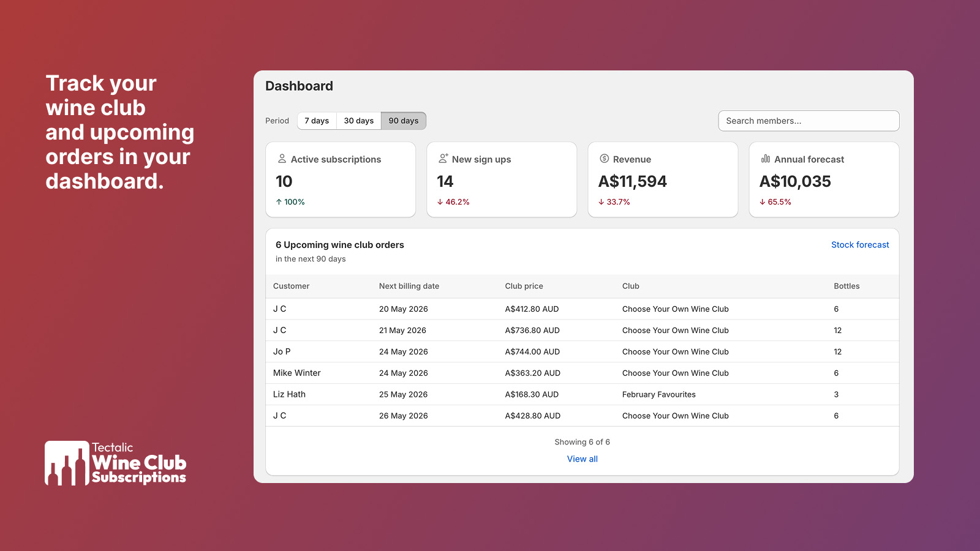Screen dimensions: 980x551
Task: Click the green up arrow beside 100%
Action: point(279,202)
